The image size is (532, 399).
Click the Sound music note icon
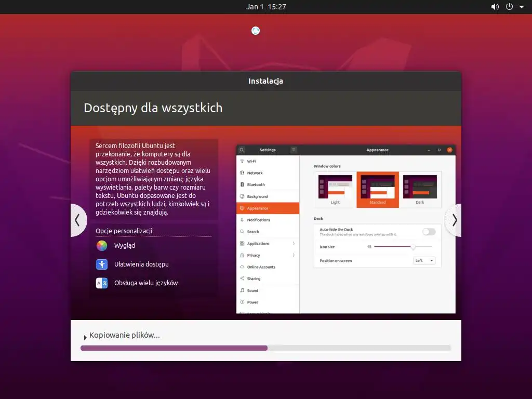pyautogui.click(x=242, y=290)
